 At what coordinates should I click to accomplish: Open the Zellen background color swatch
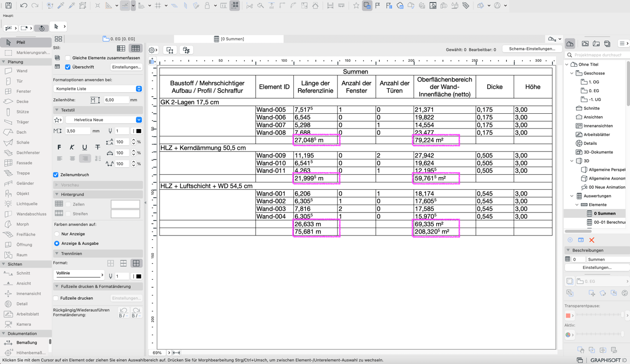tap(126, 204)
